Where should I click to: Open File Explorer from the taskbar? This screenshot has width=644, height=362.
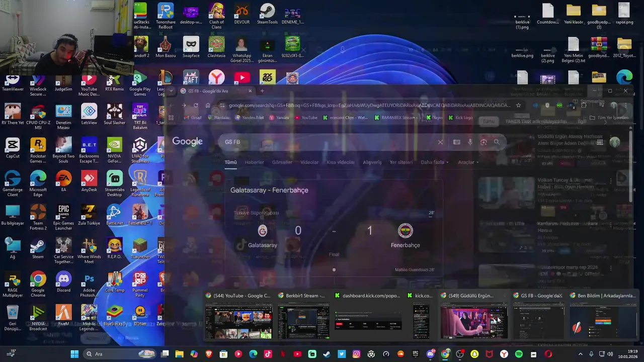pyautogui.click(x=179, y=354)
